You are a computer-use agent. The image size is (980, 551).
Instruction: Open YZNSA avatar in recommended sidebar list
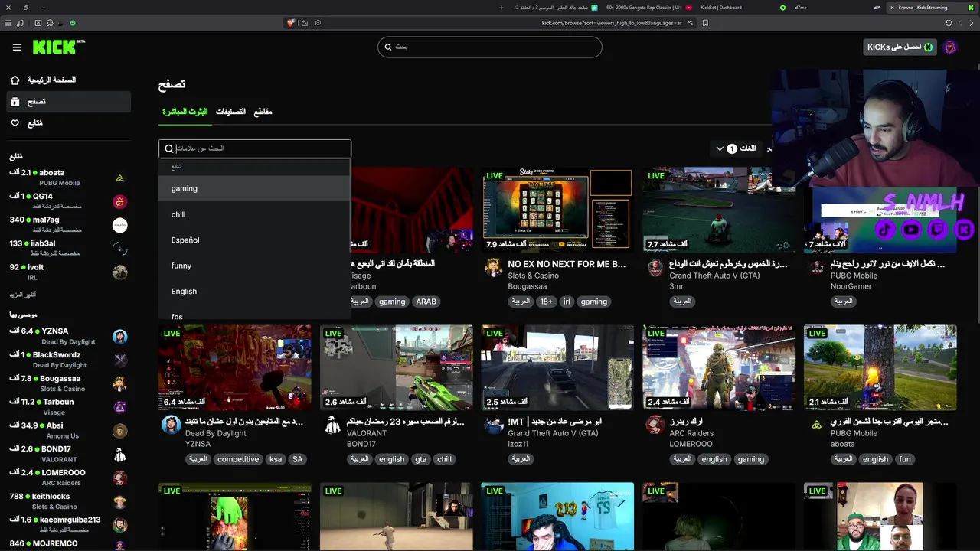[119, 336]
